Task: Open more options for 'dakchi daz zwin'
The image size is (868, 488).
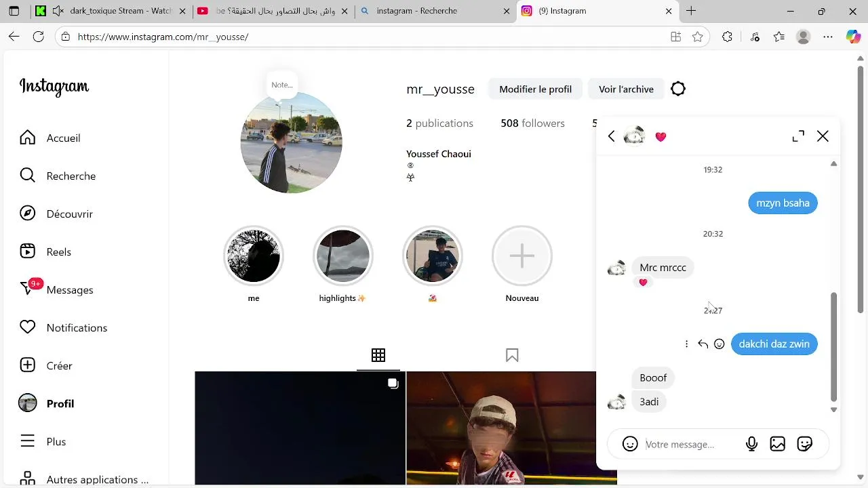Action: 686,344
